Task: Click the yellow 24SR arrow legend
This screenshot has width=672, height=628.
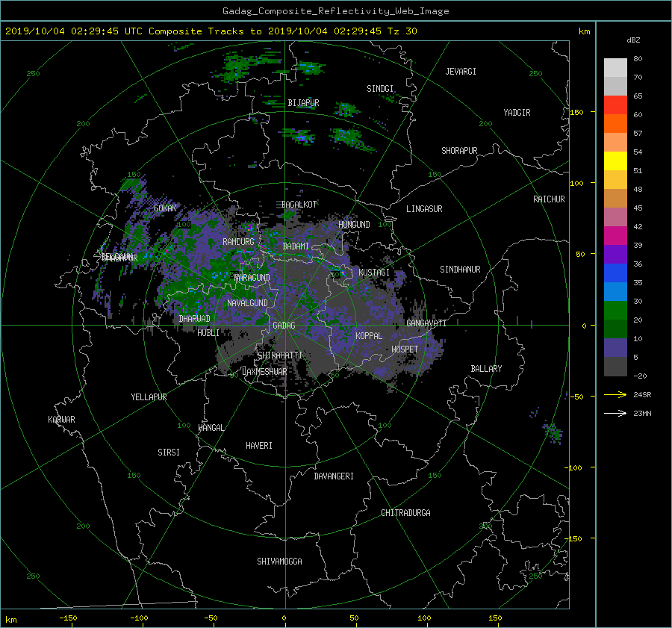Action: point(615,394)
